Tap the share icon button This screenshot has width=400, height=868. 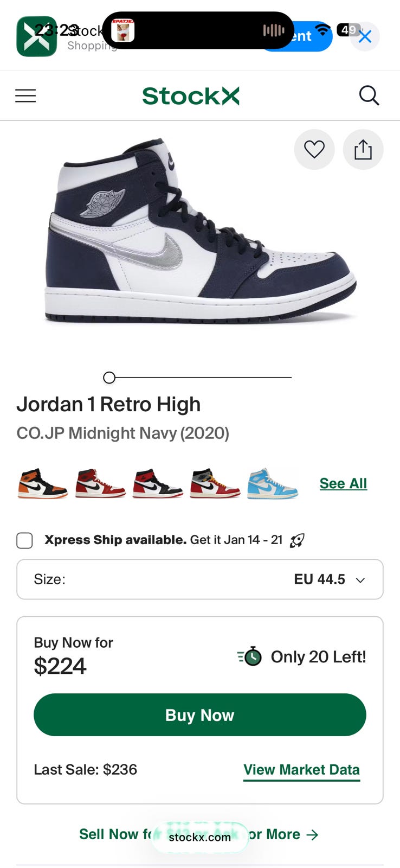(363, 149)
